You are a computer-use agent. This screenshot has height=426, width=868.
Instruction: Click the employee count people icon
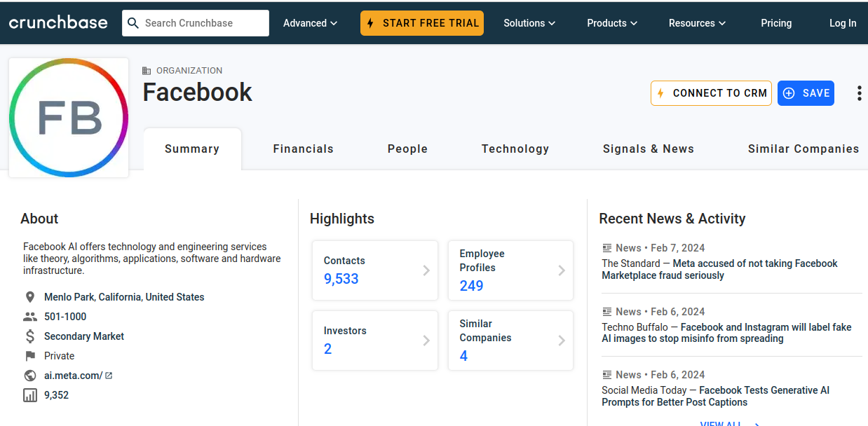[30, 317]
